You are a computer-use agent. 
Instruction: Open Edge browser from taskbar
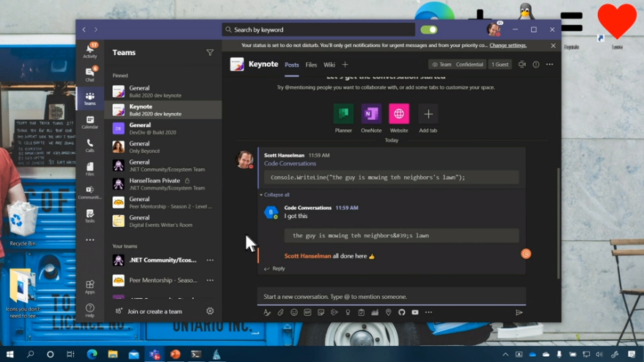pos(92,354)
